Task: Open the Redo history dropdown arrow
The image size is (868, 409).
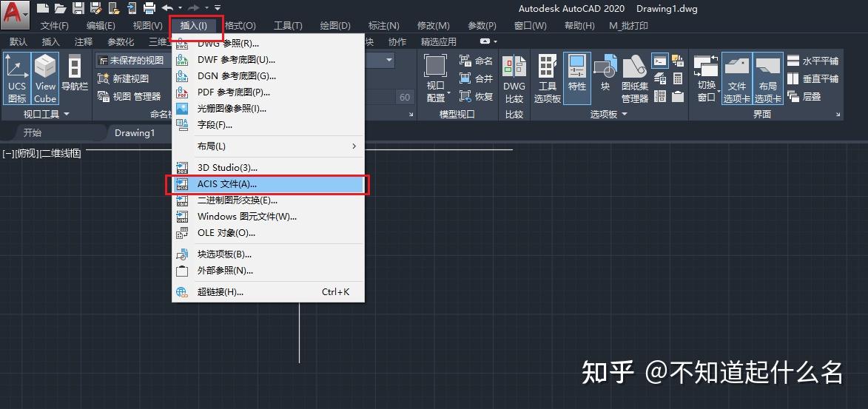Action: point(206,7)
